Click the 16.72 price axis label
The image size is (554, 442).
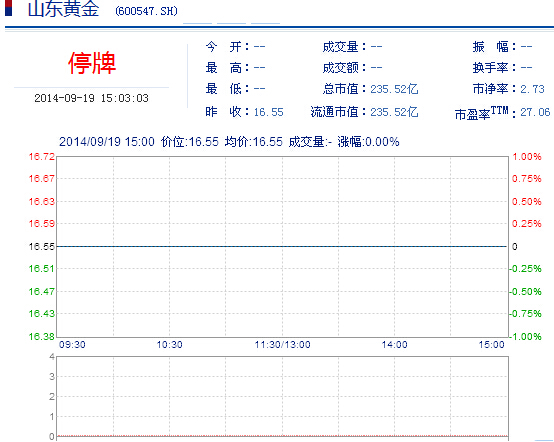coord(42,157)
